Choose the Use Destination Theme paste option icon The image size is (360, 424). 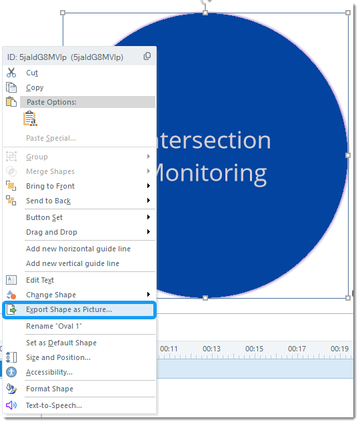[x=30, y=119]
